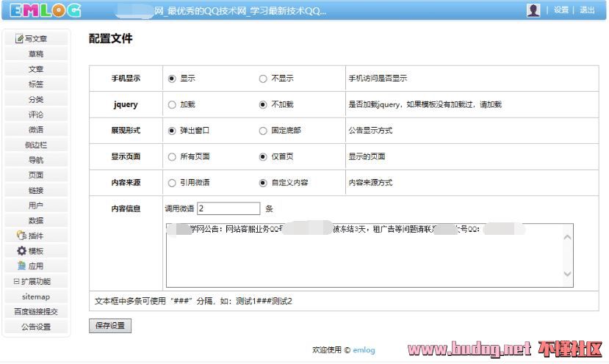Screen dimensions: 609x364
Task: Choose 固定底部 display style
Action: tap(263, 131)
